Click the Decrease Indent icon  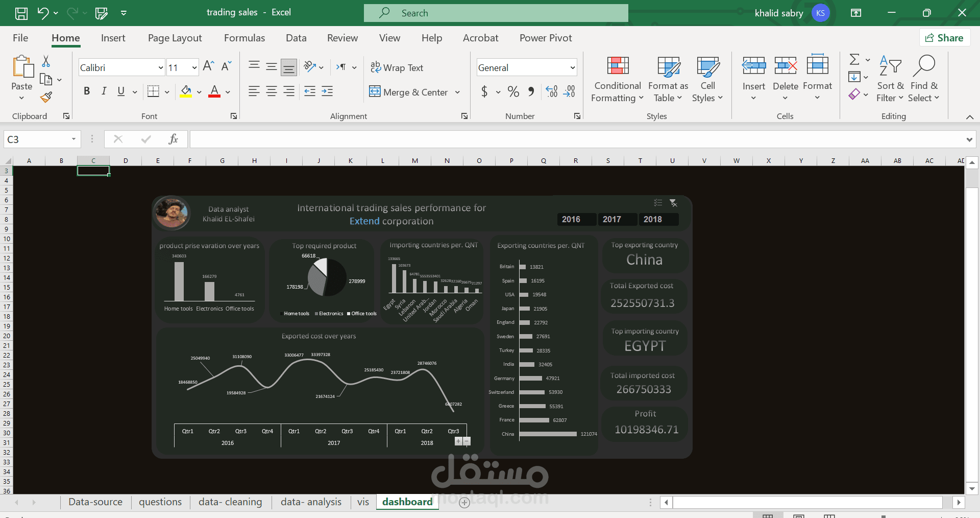[310, 91]
